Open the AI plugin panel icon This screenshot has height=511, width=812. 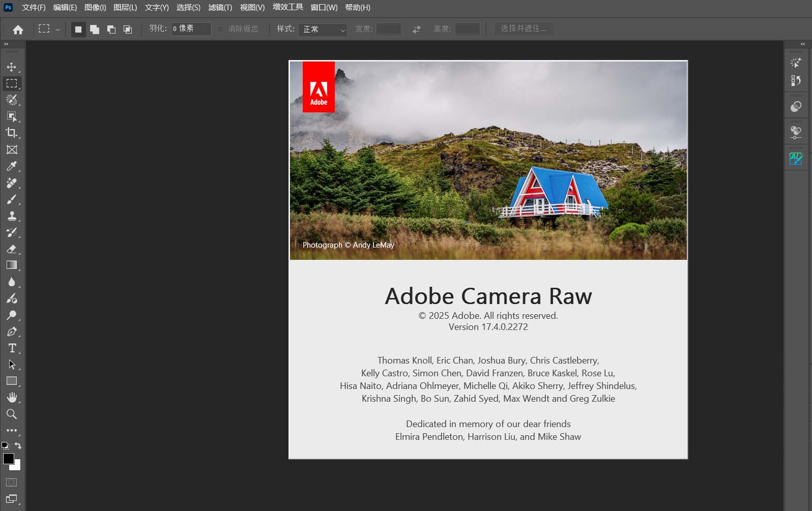[x=796, y=159]
